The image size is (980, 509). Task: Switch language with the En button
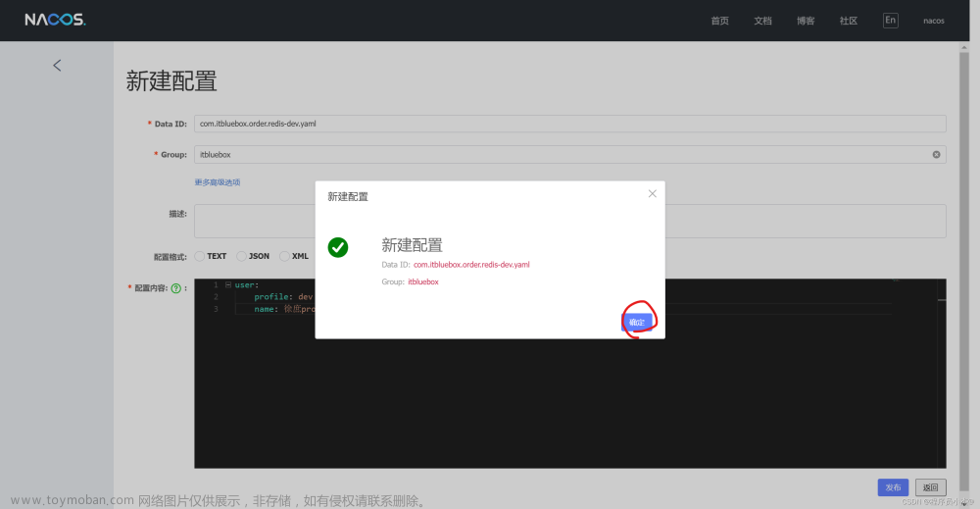click(x=891, y=20)
